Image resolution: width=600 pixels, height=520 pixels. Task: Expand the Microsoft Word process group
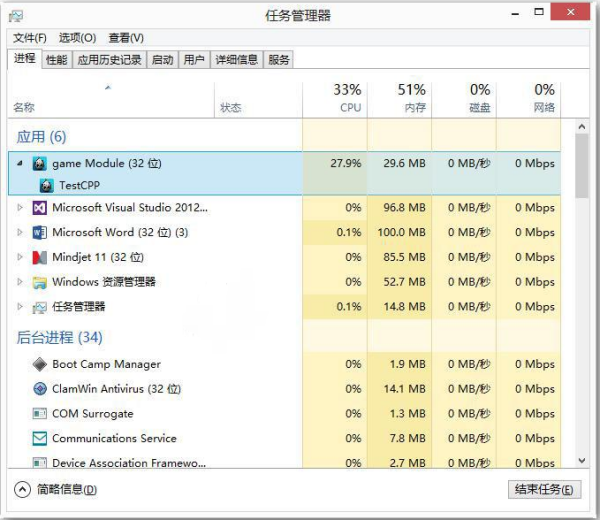20,232
